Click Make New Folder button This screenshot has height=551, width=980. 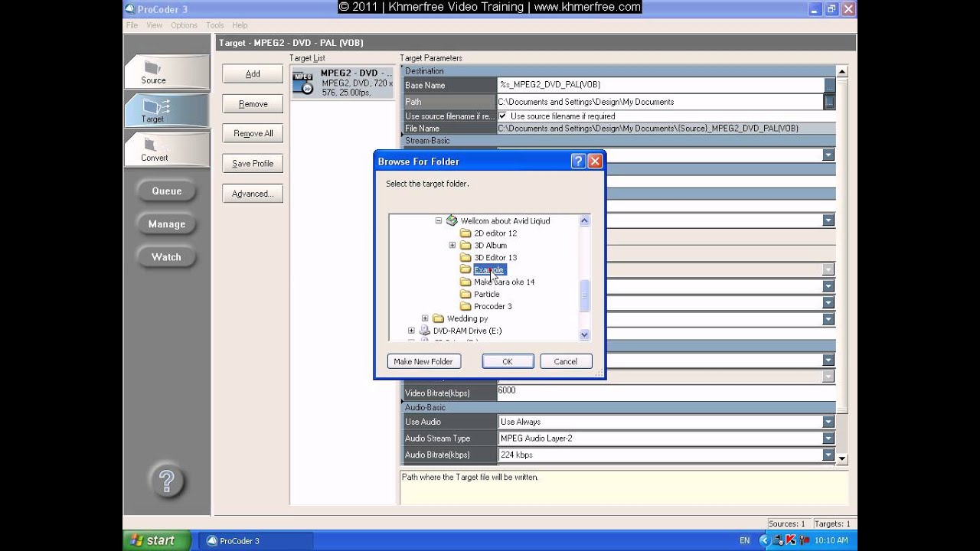423,361
